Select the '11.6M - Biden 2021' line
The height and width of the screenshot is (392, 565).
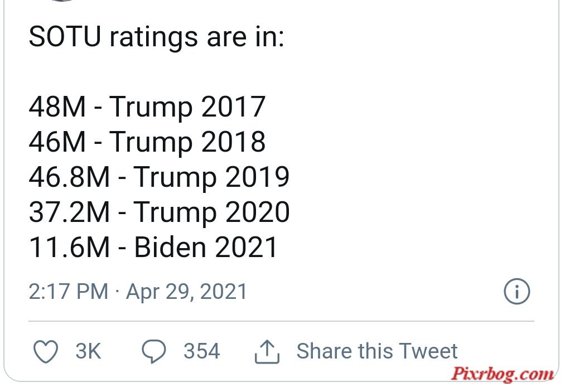153,247
